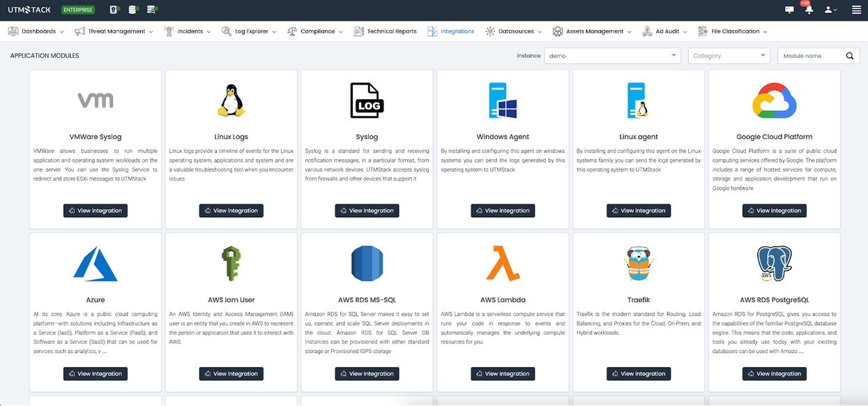Click the Azure logo
Screen dimensions: 868x406
tap(96, 264)
